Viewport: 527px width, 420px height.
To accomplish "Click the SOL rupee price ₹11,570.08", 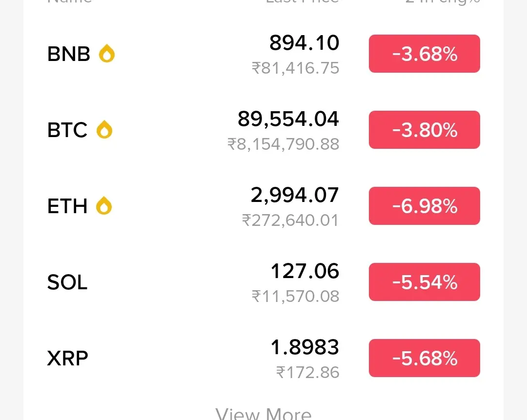I will [x=295, y=296].
